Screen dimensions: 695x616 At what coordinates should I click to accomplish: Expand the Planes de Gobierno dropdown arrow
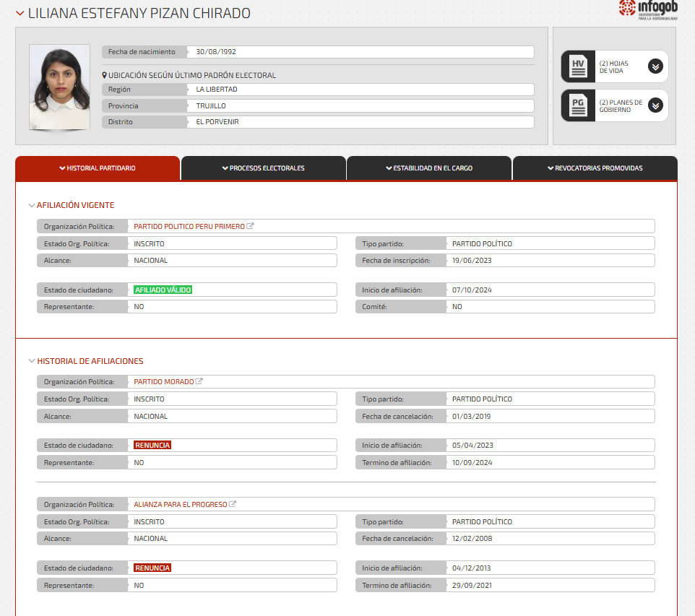[655, 105]
